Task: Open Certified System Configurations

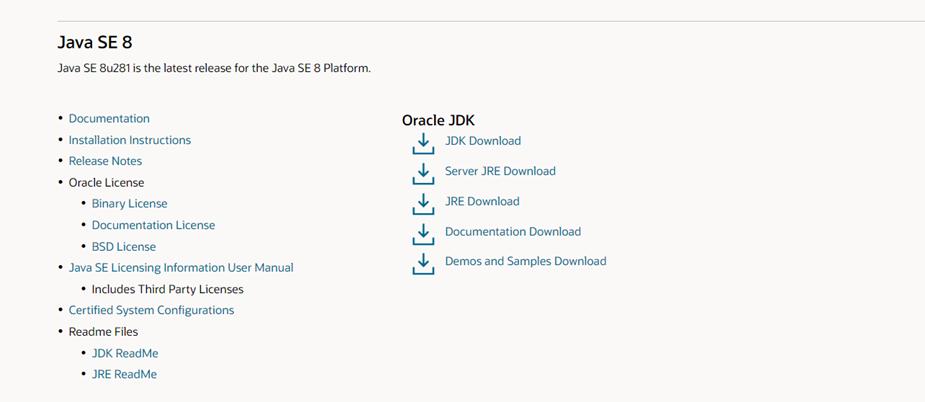Action: 151,310
